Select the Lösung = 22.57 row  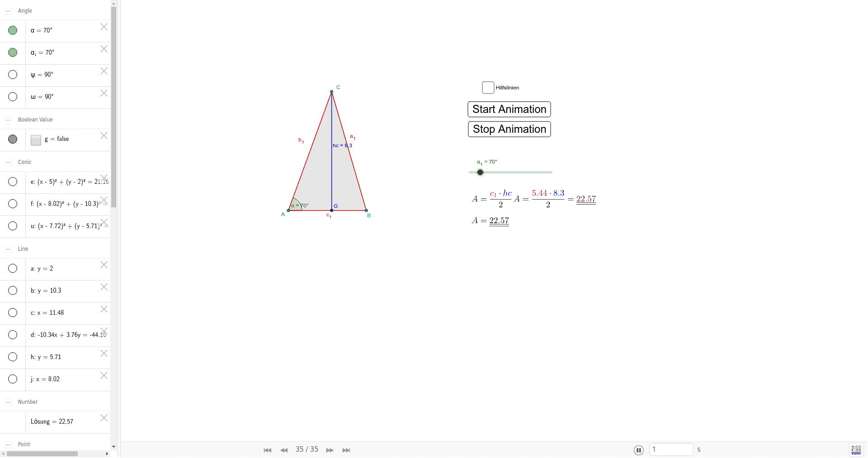pyautogui.click(x=55, y=422)
